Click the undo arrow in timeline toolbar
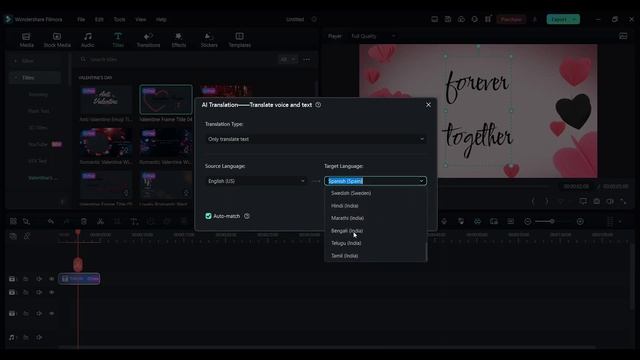This screenshot has height=360, width=640. pyautogui.click(x=51, y=221)
